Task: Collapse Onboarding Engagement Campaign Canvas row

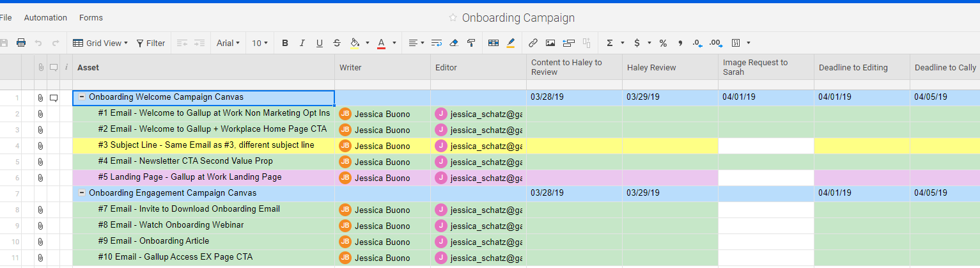Action: point(82,193)
